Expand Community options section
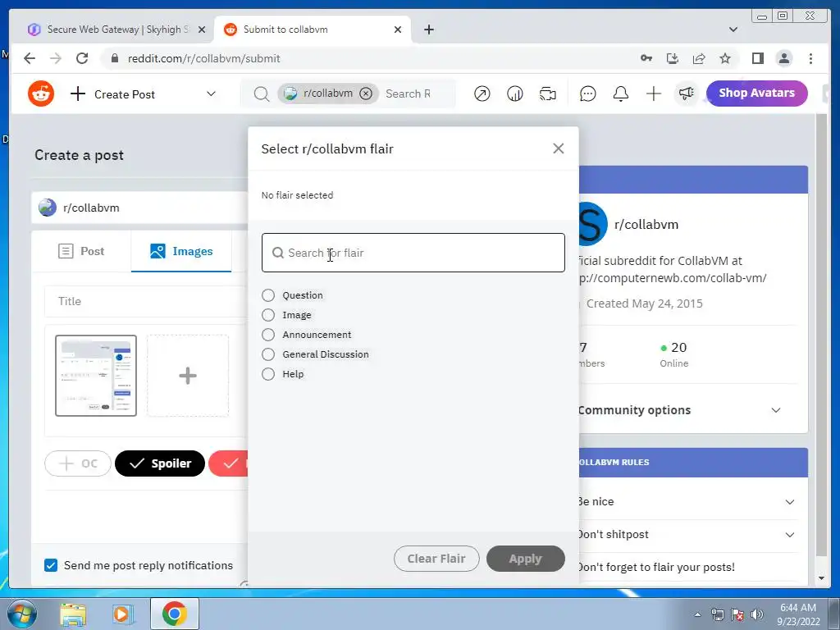Screen dimensions: 840x630 [x=776, y=410]
